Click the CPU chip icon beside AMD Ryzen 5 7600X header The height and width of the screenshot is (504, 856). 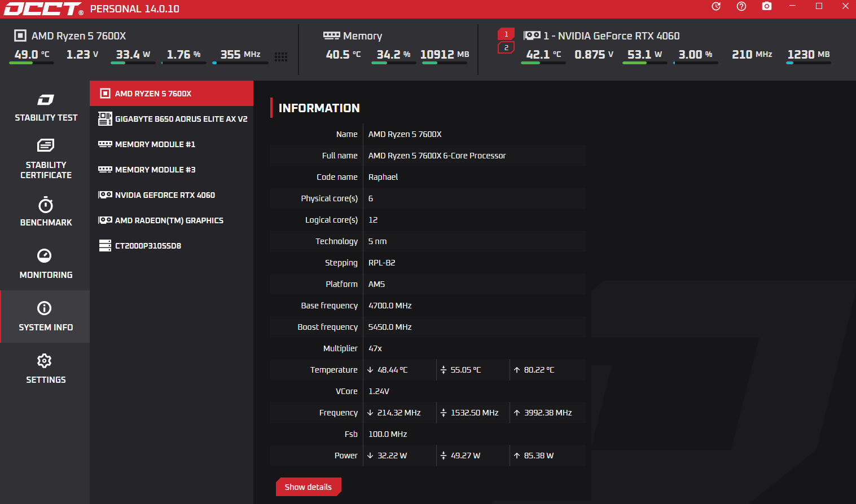[20, 36]
